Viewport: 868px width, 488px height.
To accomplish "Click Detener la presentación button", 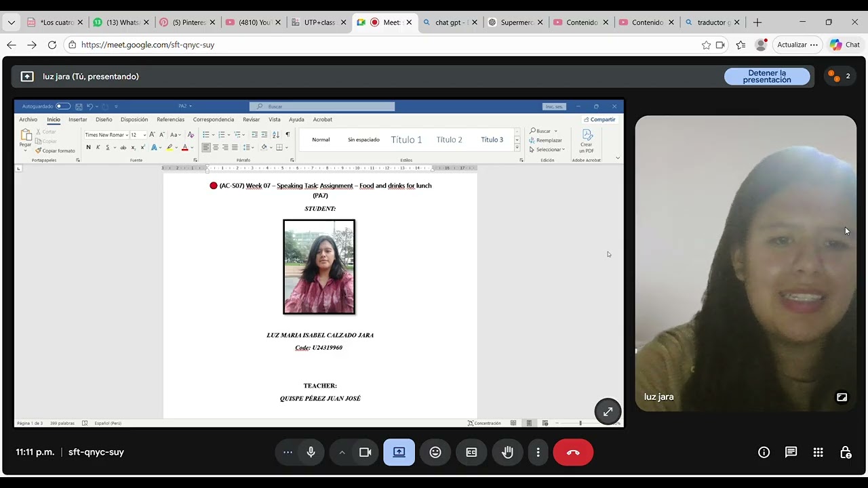I will 767,77.
